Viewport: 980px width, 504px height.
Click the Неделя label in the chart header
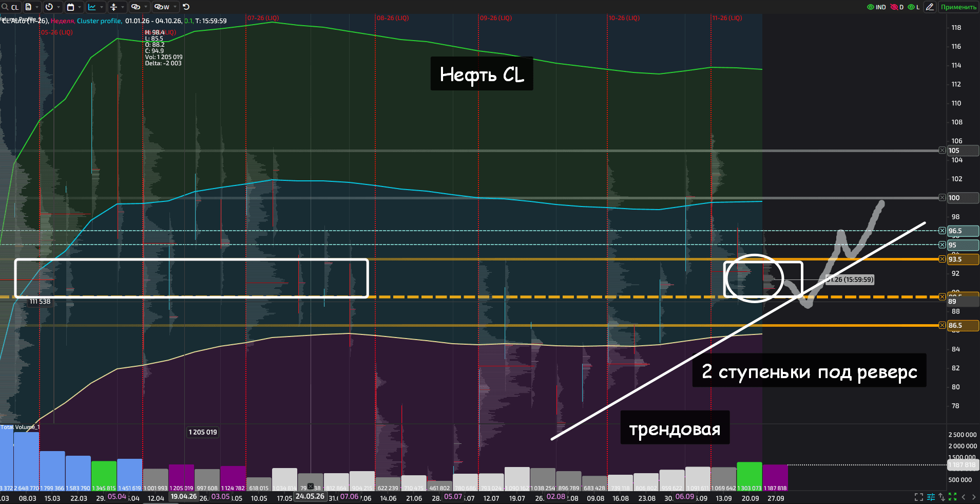tap(63, 21)
